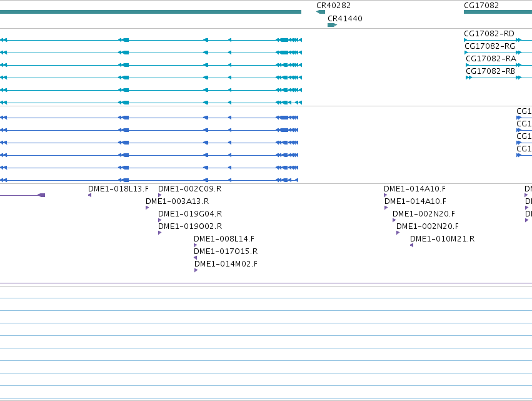This screenshot has width=532, height=401.
Task: Open transcript CG17082-RA
Action: point(491,59)
